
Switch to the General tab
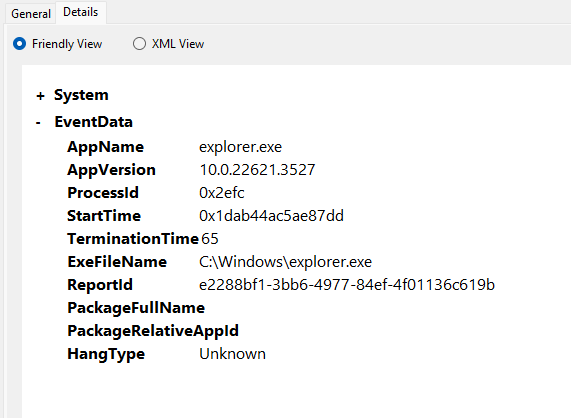pyautogui.click(x=31, y=14)
